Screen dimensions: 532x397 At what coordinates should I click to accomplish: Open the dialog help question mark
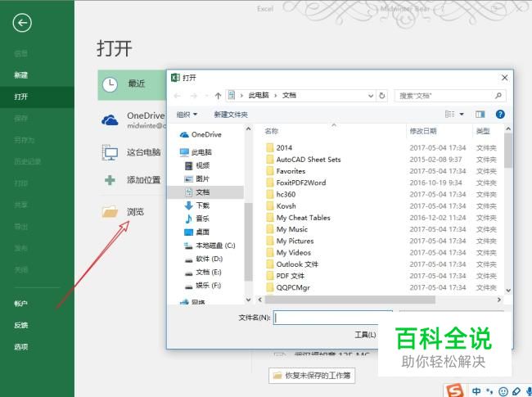[500, 115]
